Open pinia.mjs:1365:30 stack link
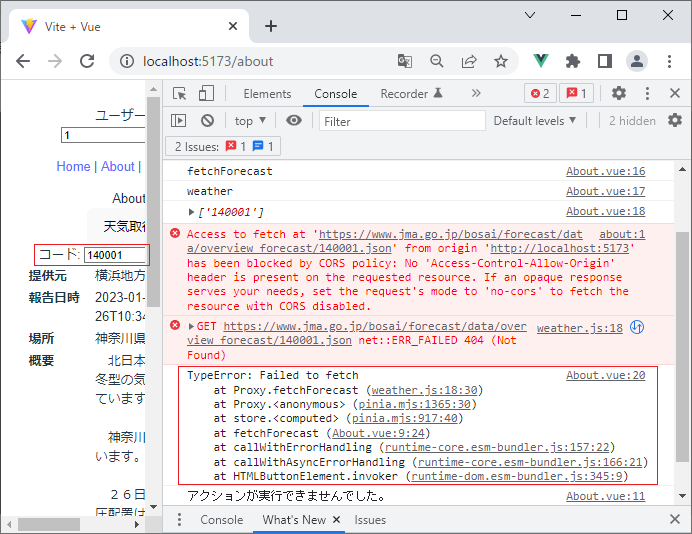The width and height of the screenshot is (692, 534). [x=414, y=404]
